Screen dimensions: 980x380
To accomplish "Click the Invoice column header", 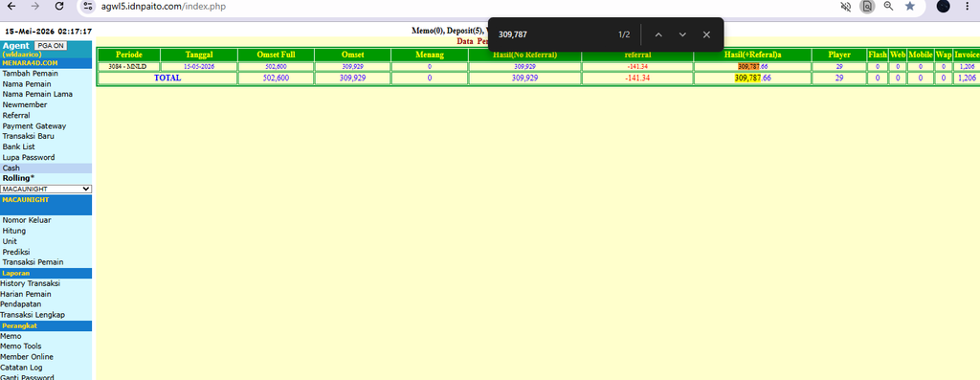I will click(x=967, y=55).
